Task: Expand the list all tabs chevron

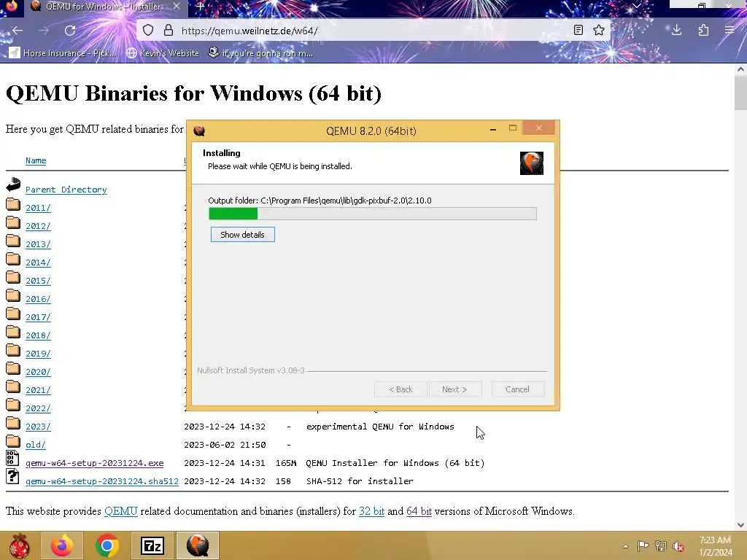Action: (636, 6)
